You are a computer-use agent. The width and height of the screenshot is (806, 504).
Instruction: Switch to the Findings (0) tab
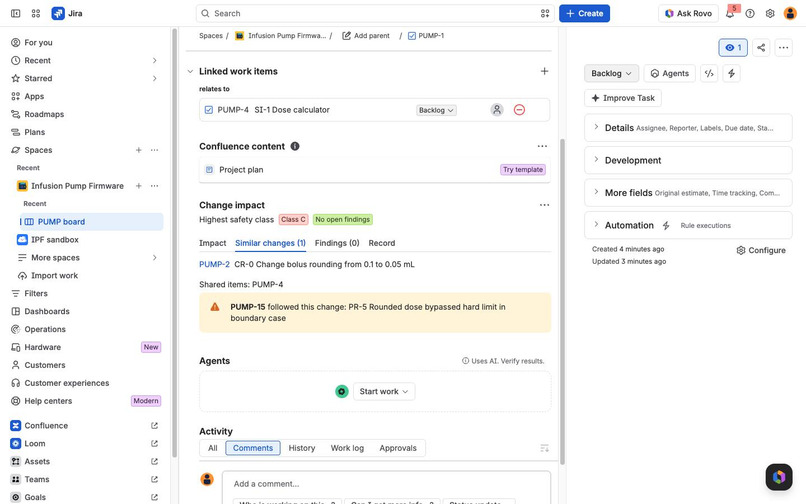(337, 243)
